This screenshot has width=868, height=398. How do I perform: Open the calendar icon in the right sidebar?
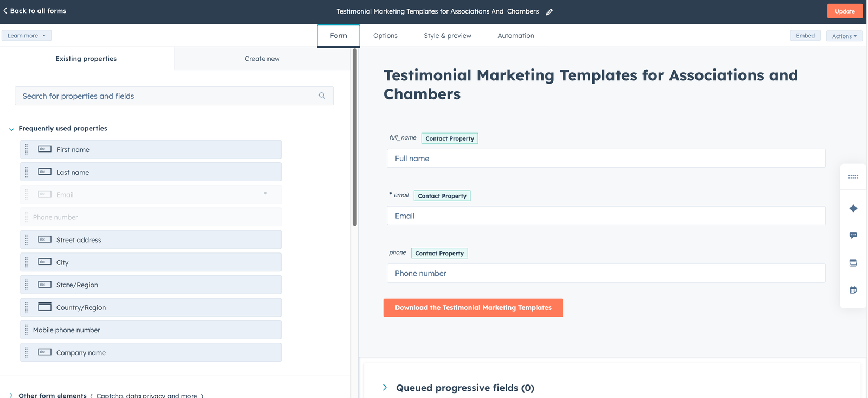pyautogui.click(x=853, y=290)
